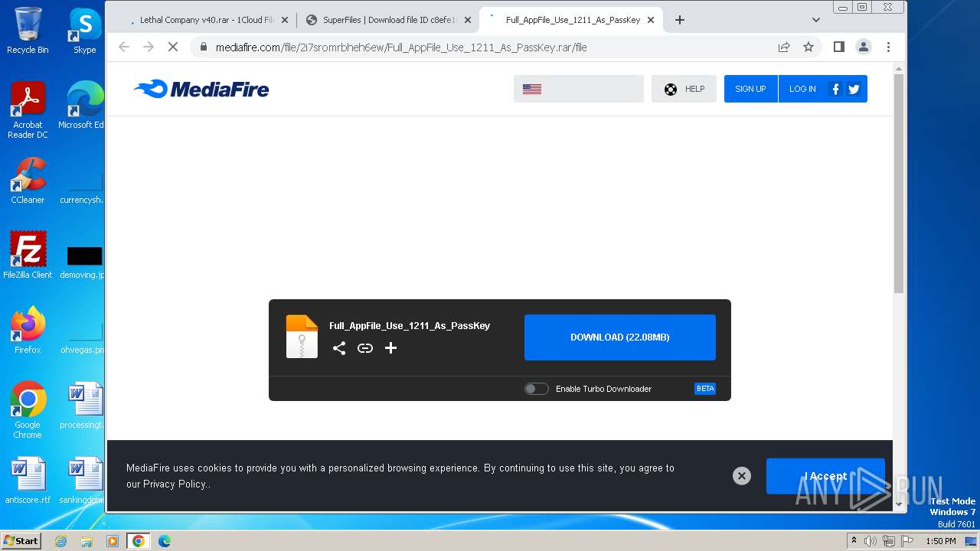Click the plus icon to save file
Screen dimensions: 980x551
(x=390, y=348)
